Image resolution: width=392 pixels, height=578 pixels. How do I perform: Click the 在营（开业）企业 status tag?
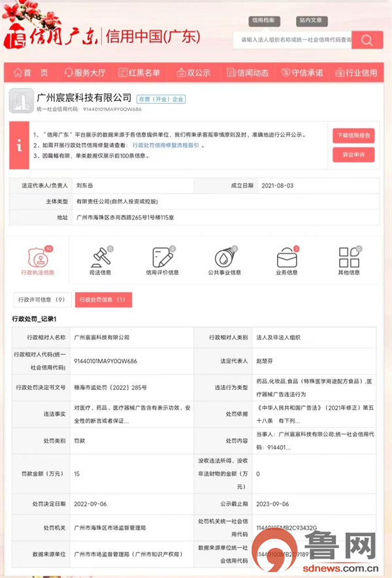pyautogui.click(x=161, y=99)
